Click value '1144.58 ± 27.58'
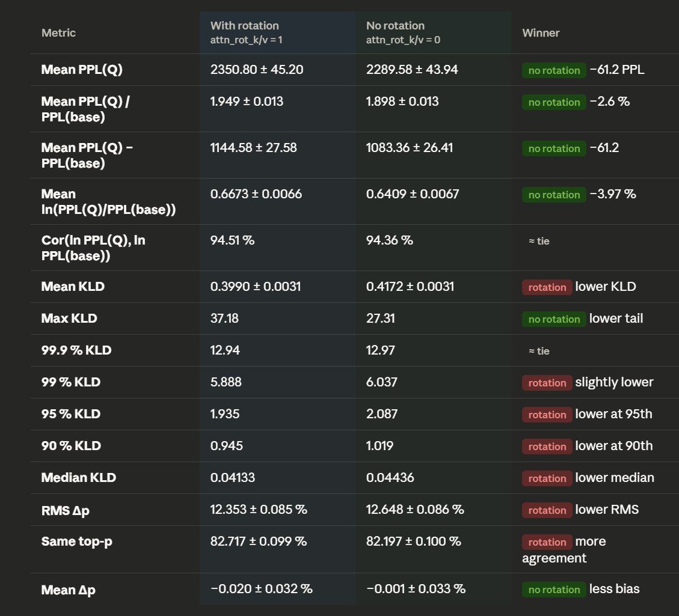679x616 pixels. pos(254,147)
